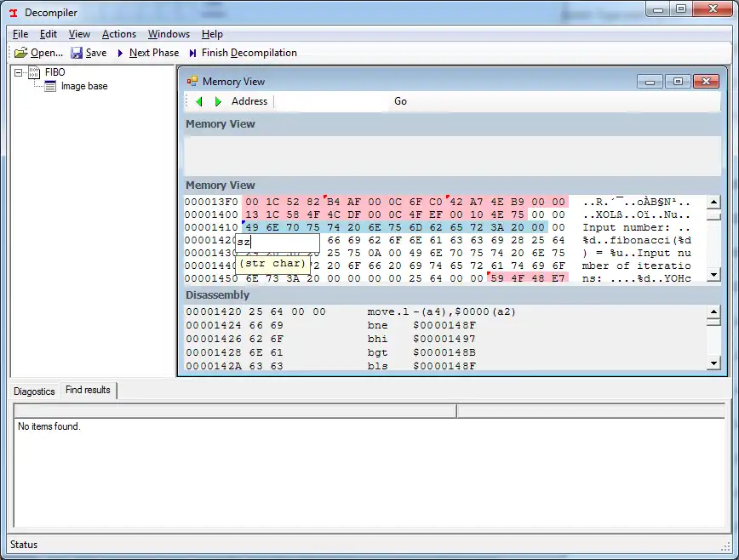The image size is (739, 560).
Task: Click the Finish Decompilation toolbar icon
Action: point(193,53)
